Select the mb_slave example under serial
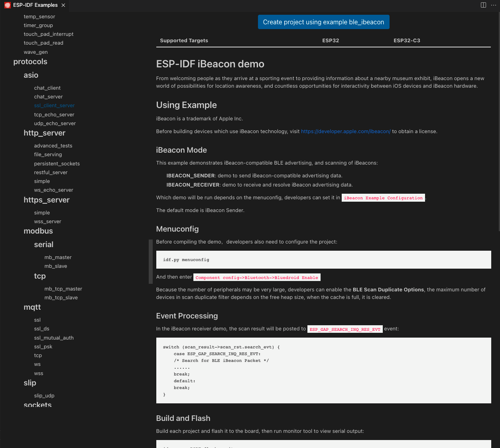The image size is (500, 448). coord(55,266)
